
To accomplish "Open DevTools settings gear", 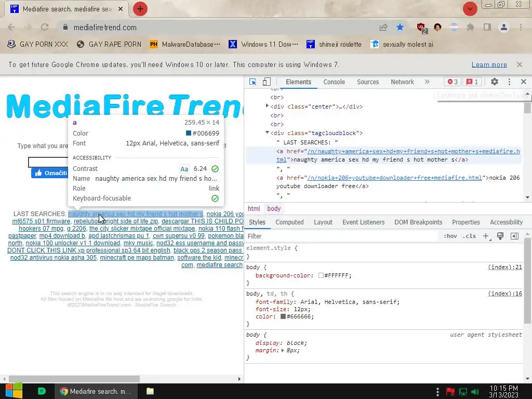I will point(495,82).
